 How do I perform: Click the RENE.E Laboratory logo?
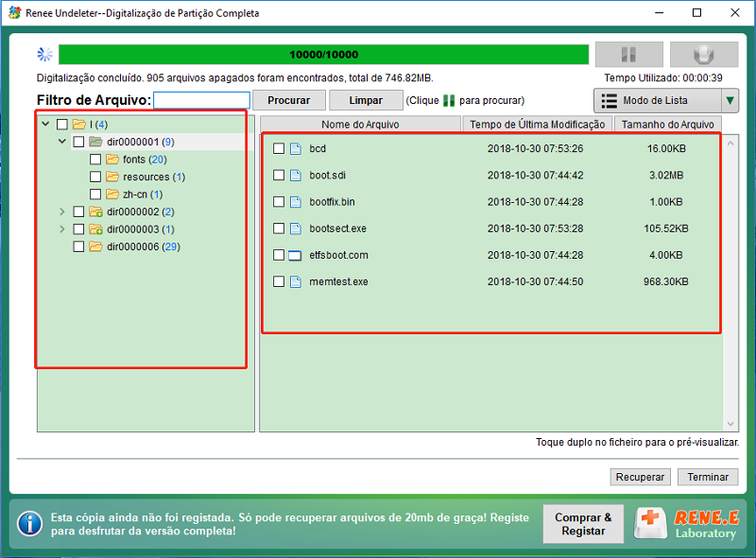click(x=687, y=524)
